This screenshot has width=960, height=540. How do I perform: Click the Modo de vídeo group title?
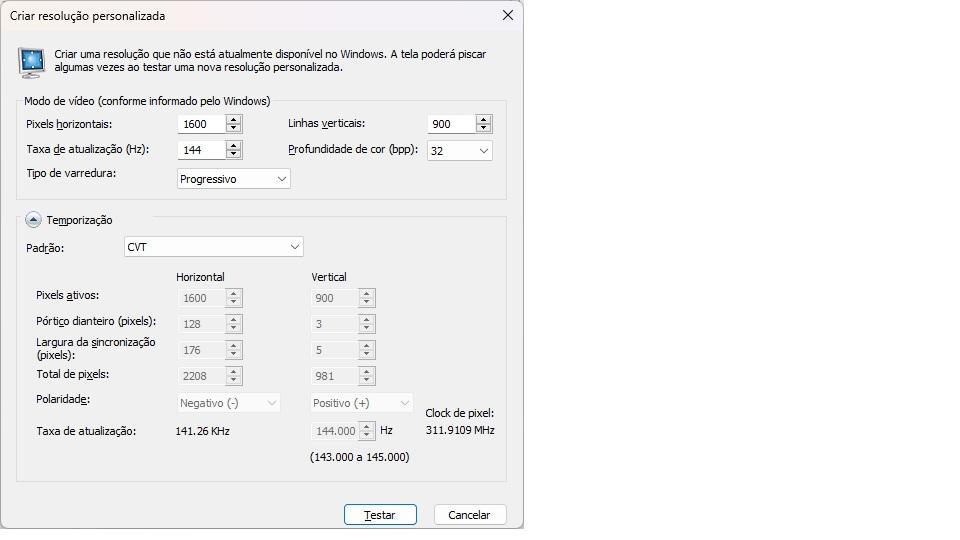tap(147, 101)
